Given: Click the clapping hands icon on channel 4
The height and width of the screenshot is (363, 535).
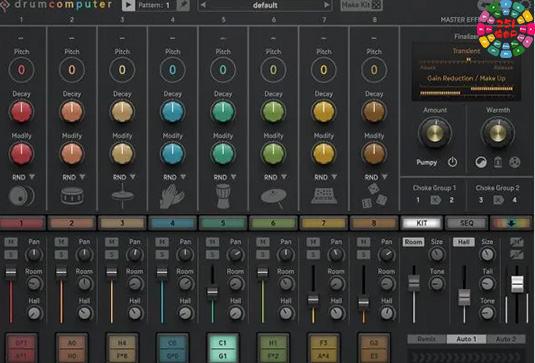Looking at the screenshot, I should tap(172, 196).
